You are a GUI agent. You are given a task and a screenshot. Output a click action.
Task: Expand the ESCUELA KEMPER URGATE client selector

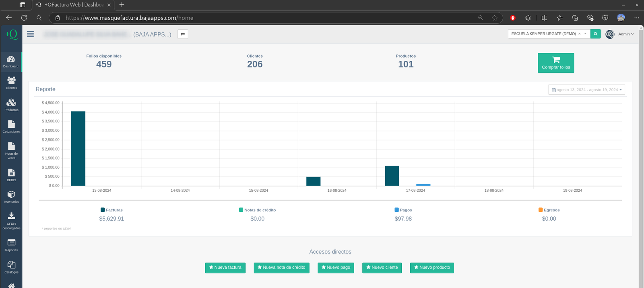pos(585,34)
